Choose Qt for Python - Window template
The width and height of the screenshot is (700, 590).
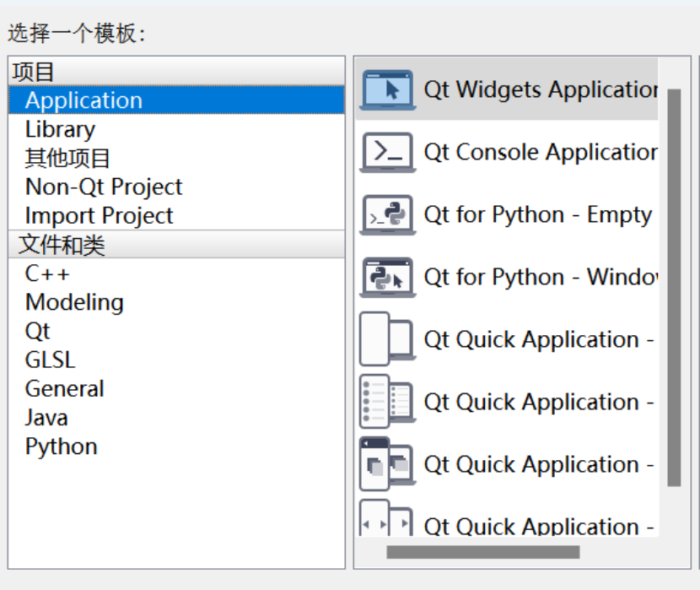541,278
